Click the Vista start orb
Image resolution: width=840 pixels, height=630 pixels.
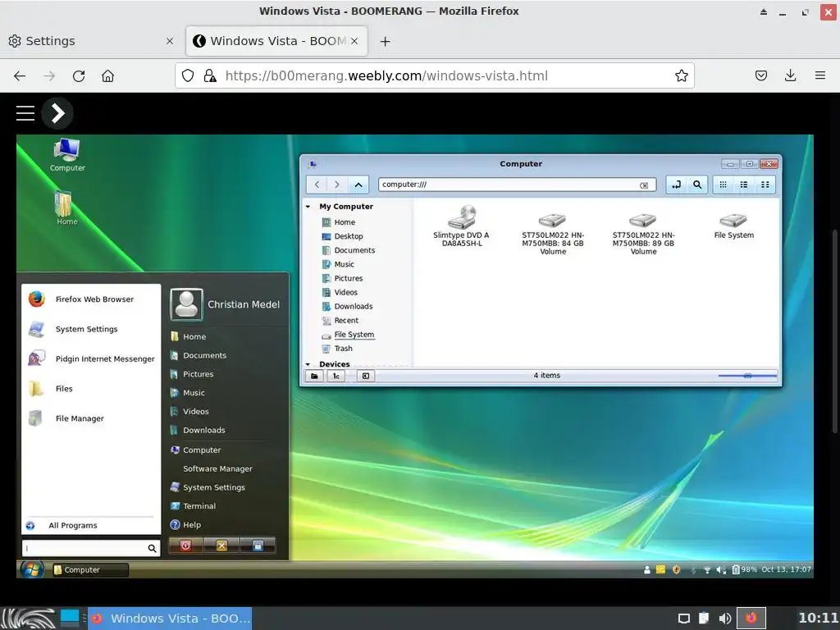point(32,569)
